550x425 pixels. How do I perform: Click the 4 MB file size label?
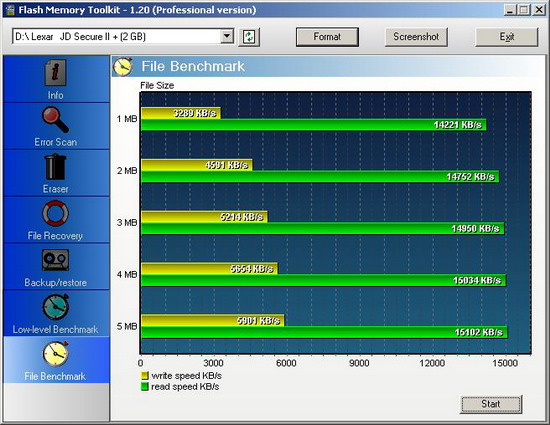[x=127, y=275]
